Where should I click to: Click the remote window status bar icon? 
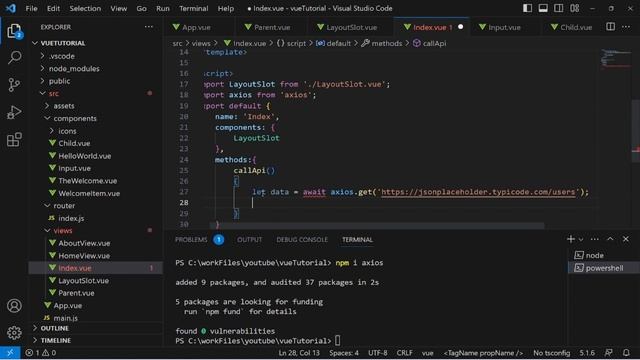point(10,353)
